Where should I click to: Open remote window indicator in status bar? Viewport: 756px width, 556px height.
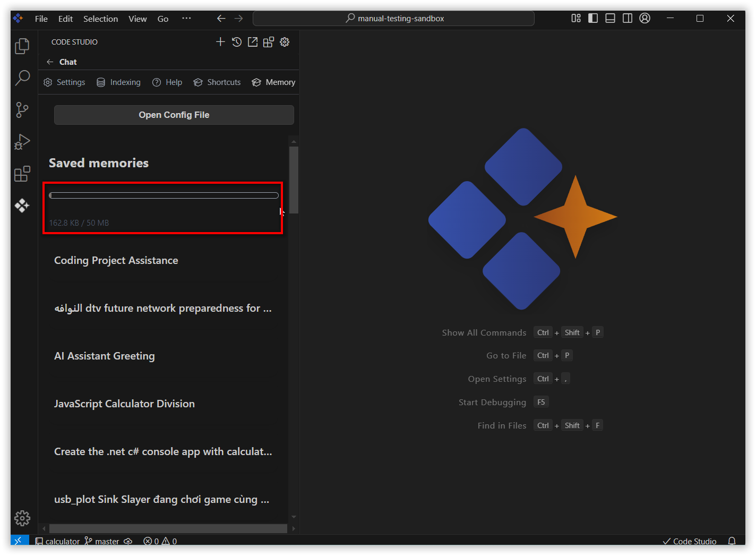pyautogui.click(x=19, y=541)
